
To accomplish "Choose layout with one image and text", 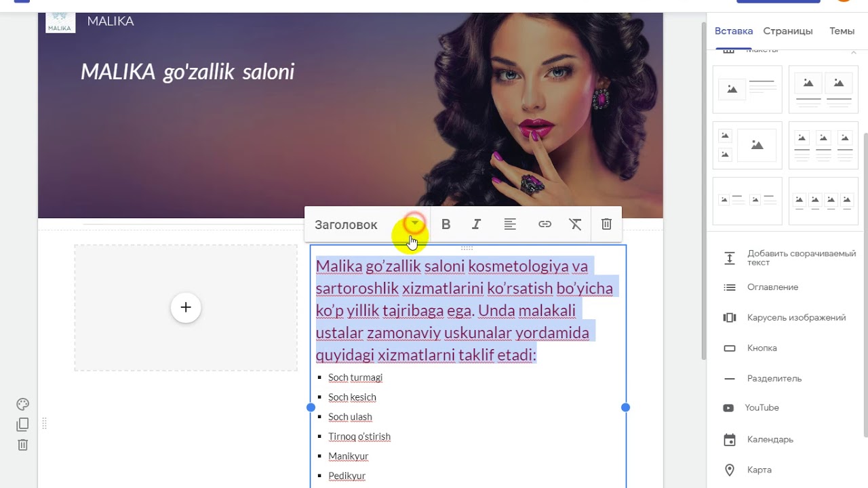I will pyautogui.click(x=747, y=89).
